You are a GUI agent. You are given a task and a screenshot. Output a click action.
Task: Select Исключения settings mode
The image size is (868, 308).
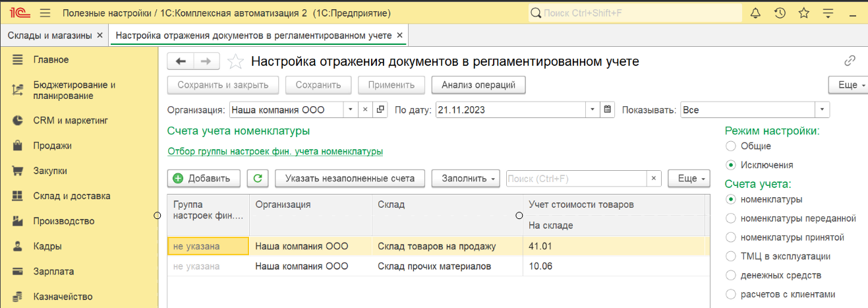point(730,165)
